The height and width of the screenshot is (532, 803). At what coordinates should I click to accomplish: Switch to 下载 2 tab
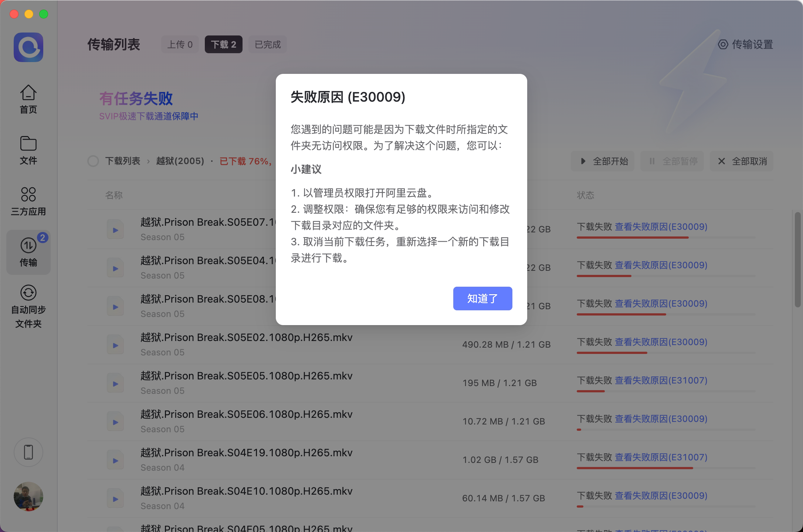click(x=224, y=44)
